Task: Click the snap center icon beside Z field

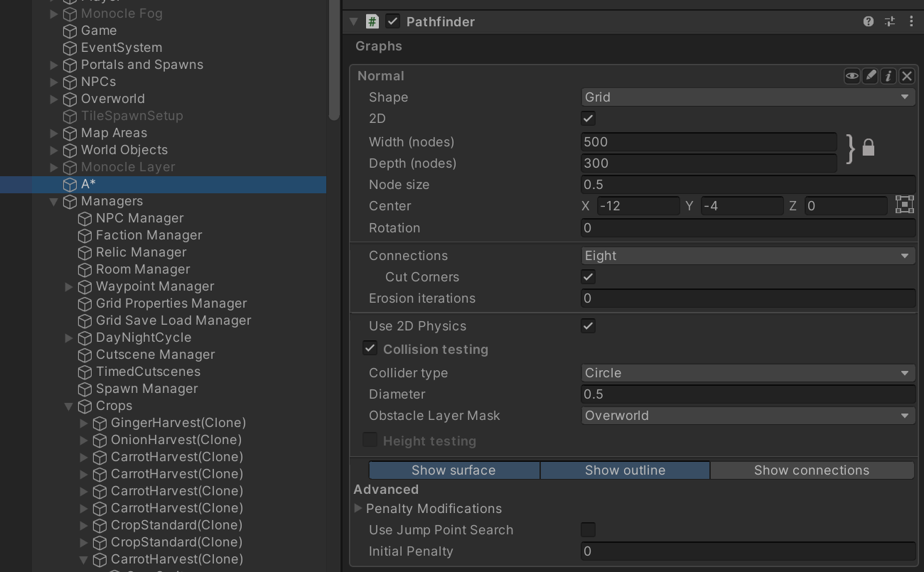Action: coord(904,205)
